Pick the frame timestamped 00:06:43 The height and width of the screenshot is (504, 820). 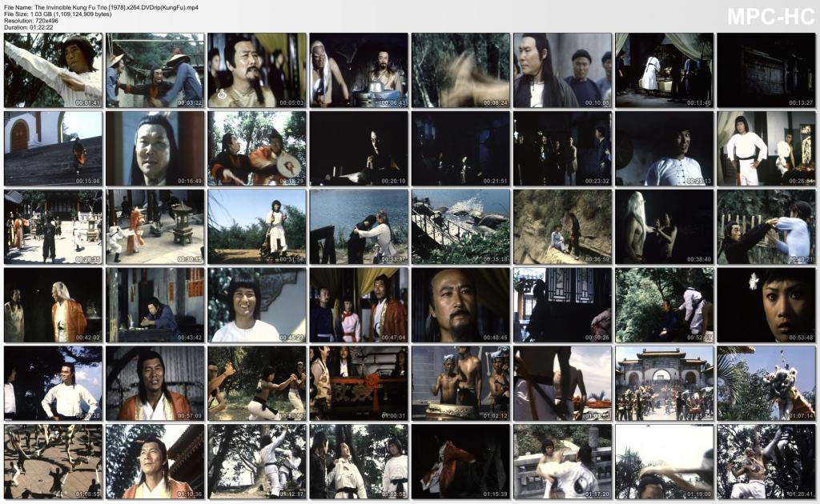[x=359, y=70]
